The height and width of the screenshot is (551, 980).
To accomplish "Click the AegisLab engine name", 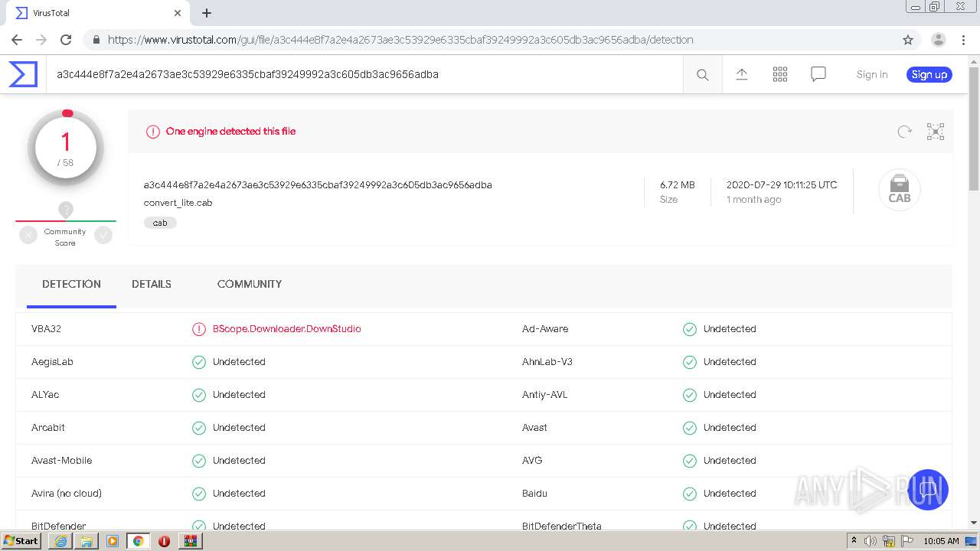I will (52, 362).
